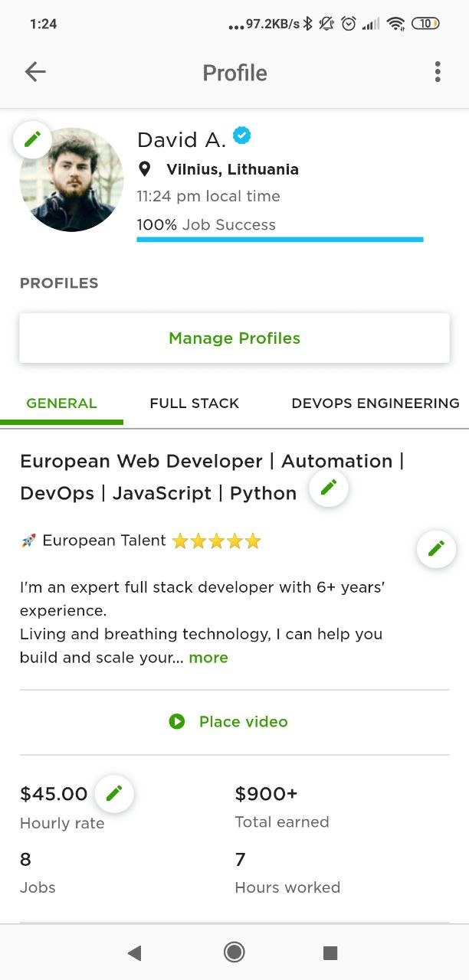Edit the hourly rate with the pencil icon

pyautogui.click(x=114, y=793)
